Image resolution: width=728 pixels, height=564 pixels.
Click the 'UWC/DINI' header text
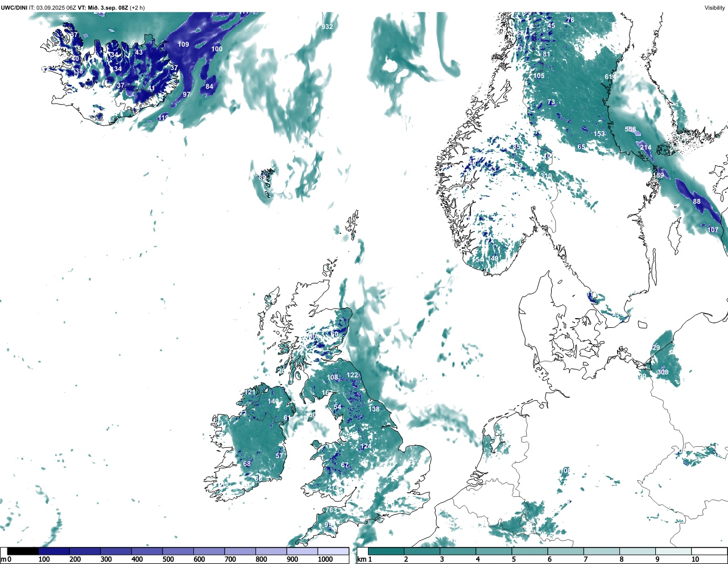tap(14, 7)
